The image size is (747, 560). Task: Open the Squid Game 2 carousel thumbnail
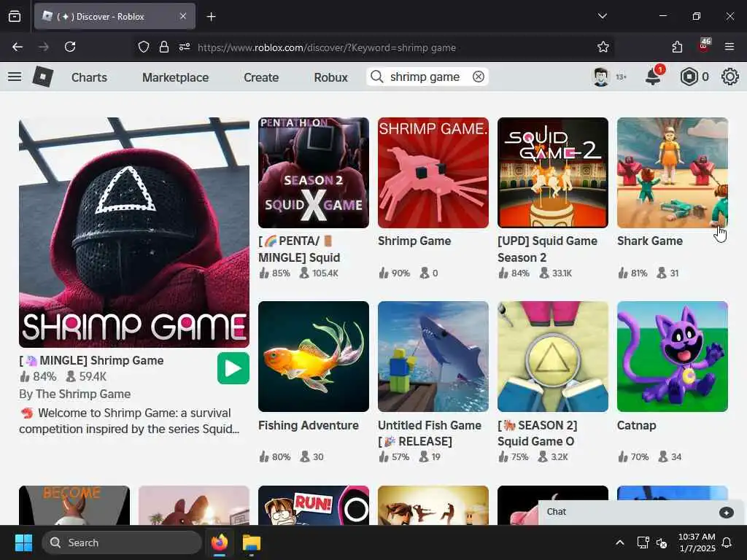(x=553, y=173)
